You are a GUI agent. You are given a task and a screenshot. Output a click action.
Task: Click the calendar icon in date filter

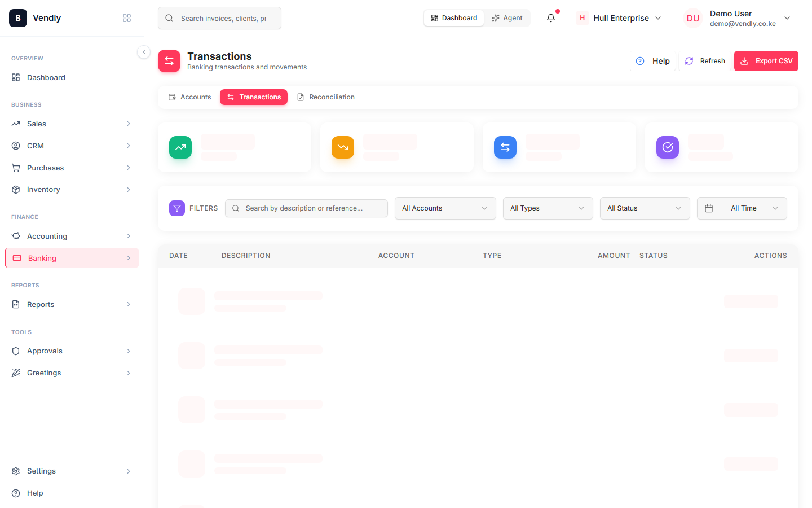pyautogui.click(x=709, y=208)
